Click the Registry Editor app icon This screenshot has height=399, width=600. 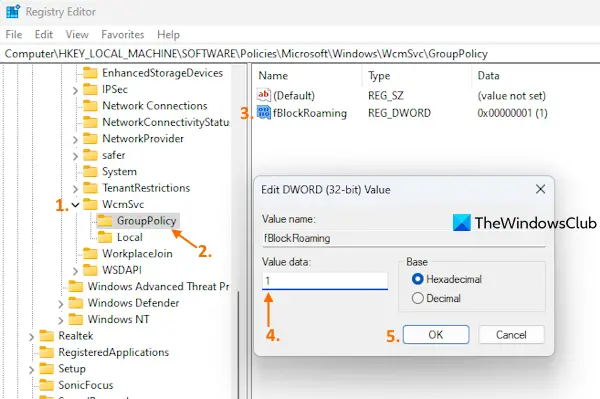click(13, 11)
